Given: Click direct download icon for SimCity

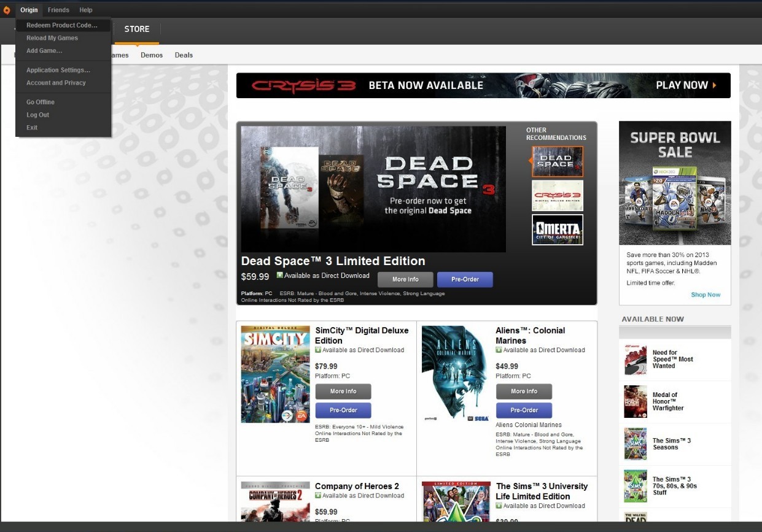Looking at the screenshot, I should [x=318, y=350].
